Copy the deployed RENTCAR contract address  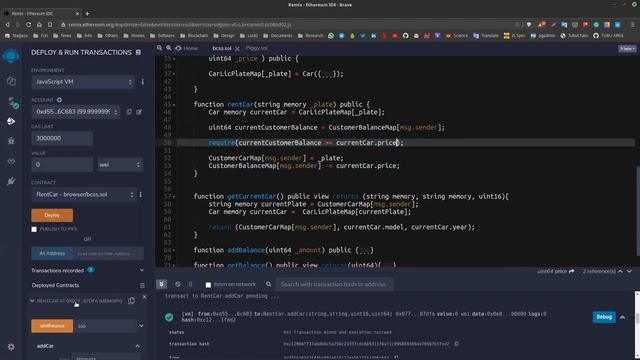click(x=131, y=301)
